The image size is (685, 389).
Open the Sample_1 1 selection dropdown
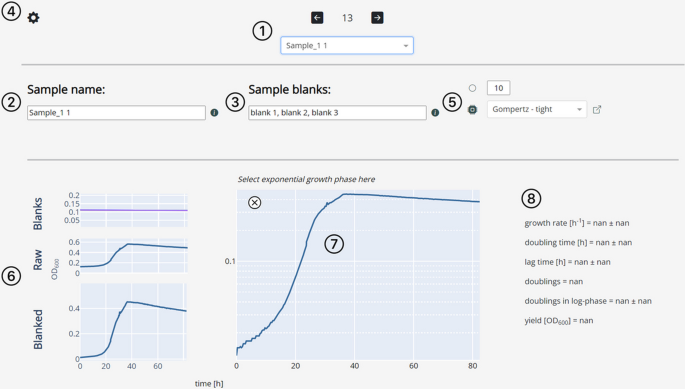click(x=347, y=45)
